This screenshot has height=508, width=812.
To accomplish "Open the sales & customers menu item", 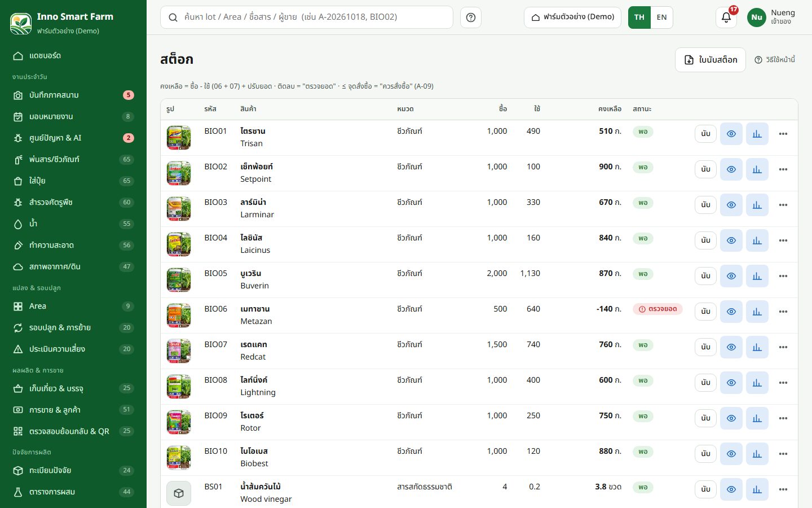I will (x=73, y=410).
